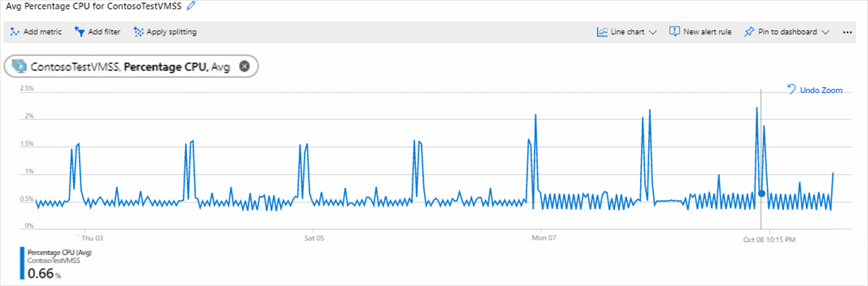Click the Line chart icon
Viewport: 868px width, 286px height.
602,32
